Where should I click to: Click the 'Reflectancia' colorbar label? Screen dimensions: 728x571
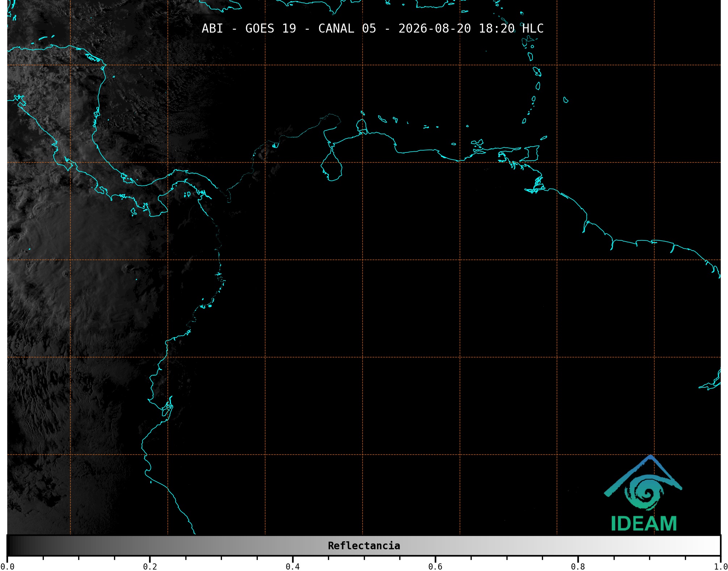point(364,546)
